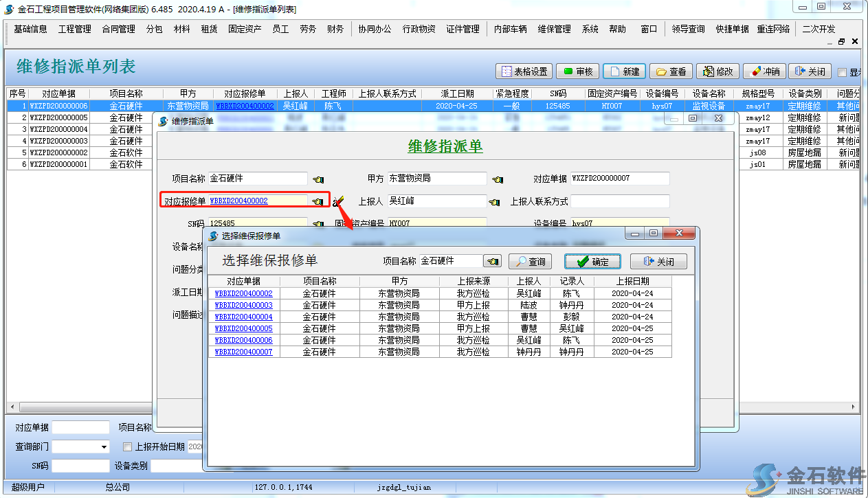This screenshot has height=498, width=868.
Task: Click the 冲销 toolbar button
Action: pos(765,71)
